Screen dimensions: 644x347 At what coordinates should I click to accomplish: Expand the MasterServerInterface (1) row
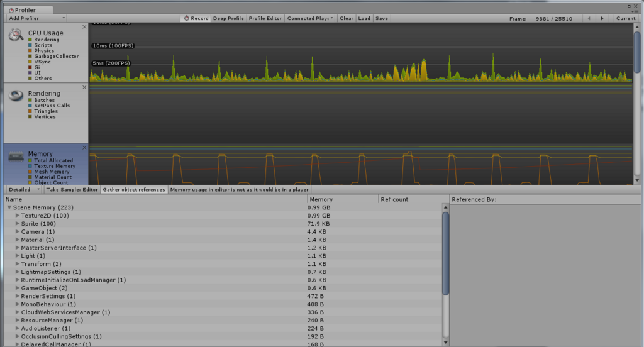point(17,248)
